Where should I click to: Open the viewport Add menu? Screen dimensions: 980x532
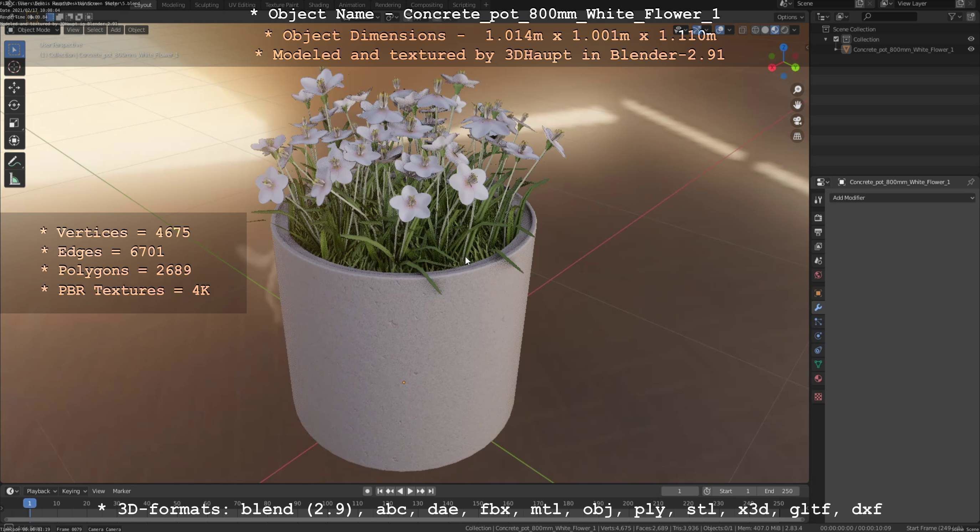116,30
